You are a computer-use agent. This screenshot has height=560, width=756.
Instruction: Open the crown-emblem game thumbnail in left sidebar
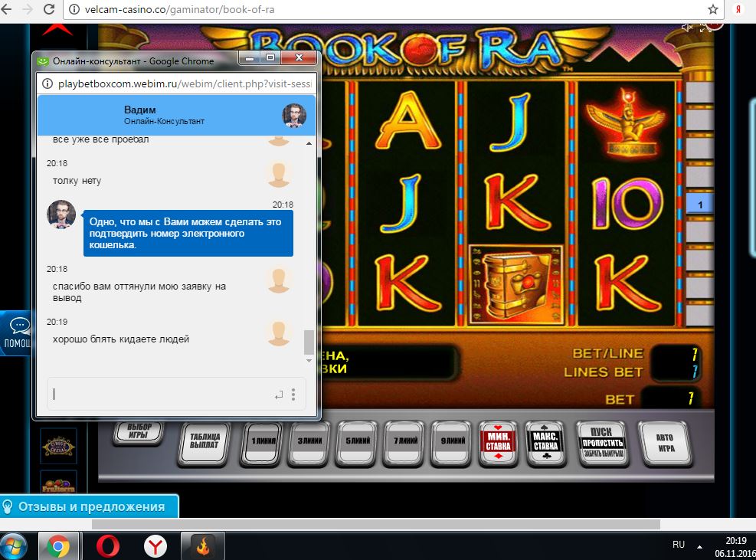58,446
